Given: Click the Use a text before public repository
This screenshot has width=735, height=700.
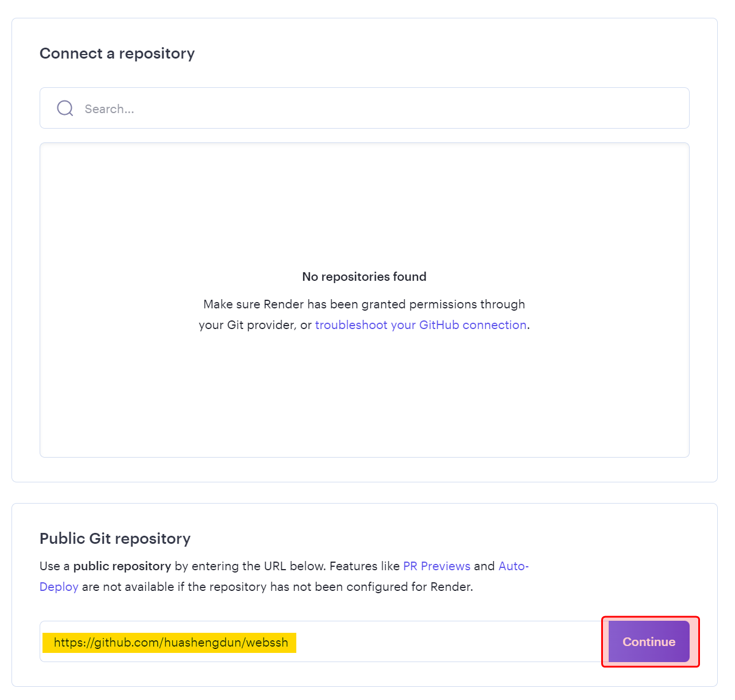Looking at the screenshot, I should [54, 566].
